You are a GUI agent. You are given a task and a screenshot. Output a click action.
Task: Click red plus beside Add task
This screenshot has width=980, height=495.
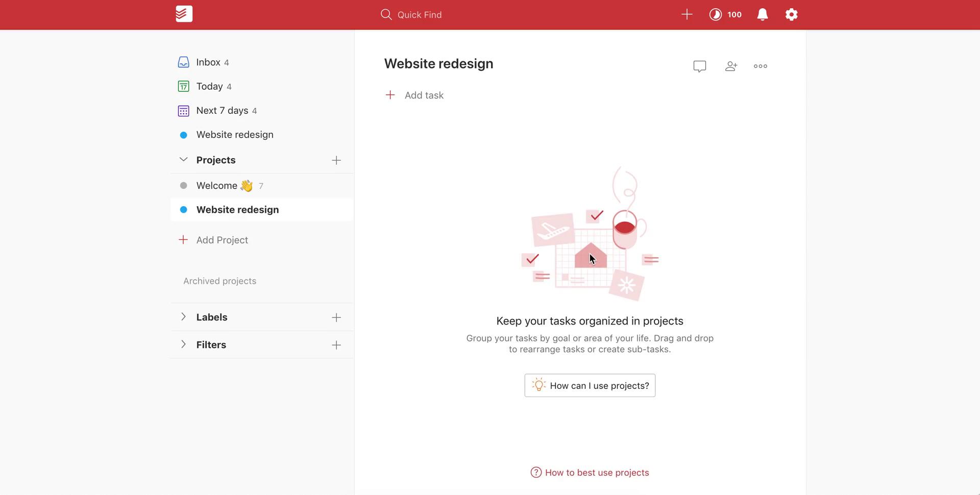click(390, 95)
